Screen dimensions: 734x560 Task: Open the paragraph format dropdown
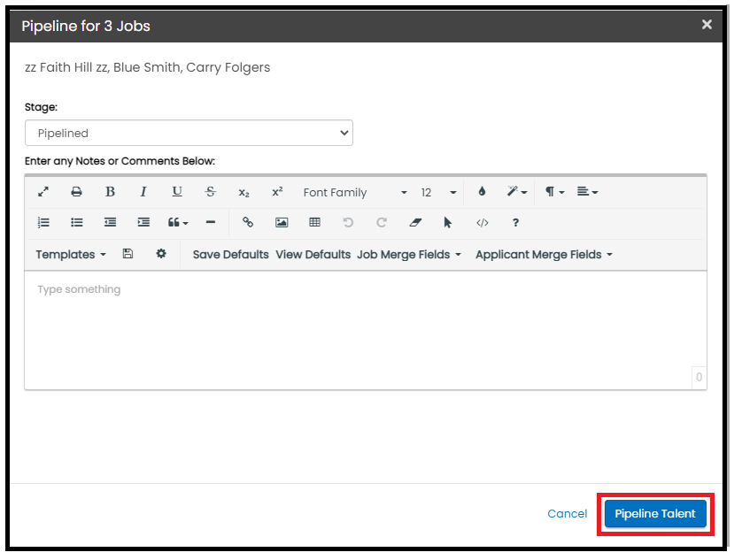coord(554,192)
